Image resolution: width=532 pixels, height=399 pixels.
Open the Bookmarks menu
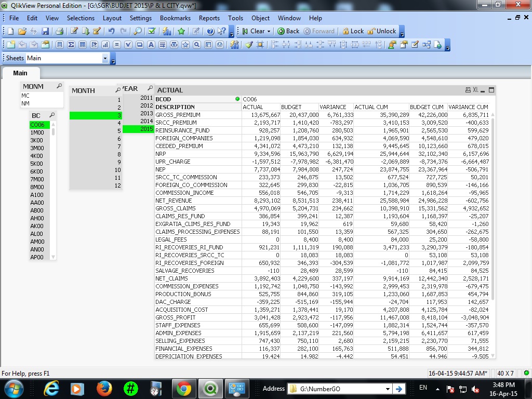(x=175, y=18)
